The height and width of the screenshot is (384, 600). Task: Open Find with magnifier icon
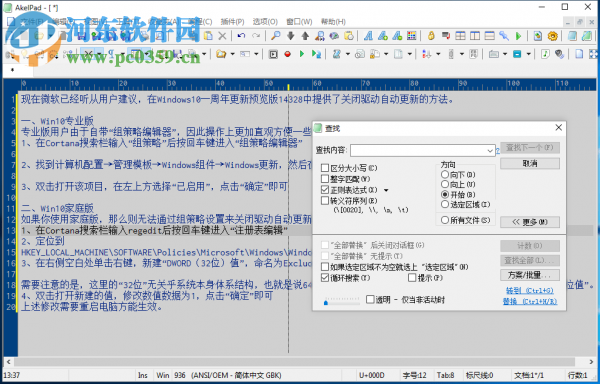tap(276, 36)
